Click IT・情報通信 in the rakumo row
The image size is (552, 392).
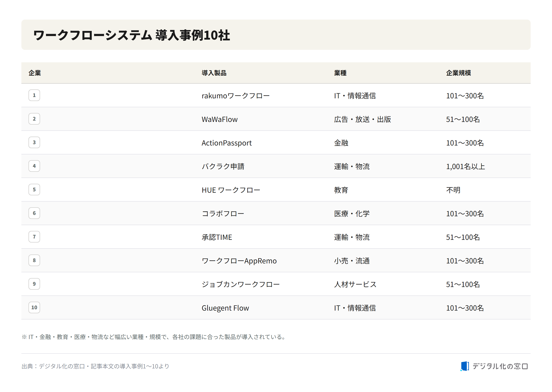point(355,96)
